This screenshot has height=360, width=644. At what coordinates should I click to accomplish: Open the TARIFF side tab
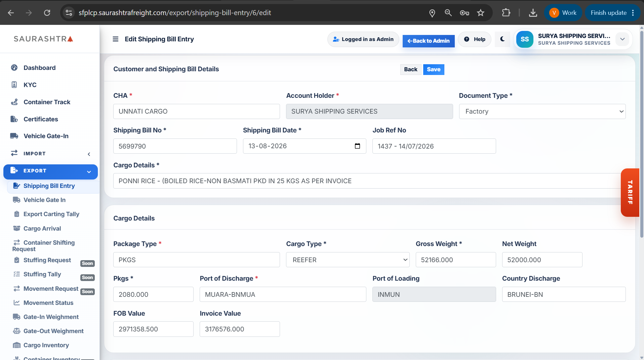630,192
